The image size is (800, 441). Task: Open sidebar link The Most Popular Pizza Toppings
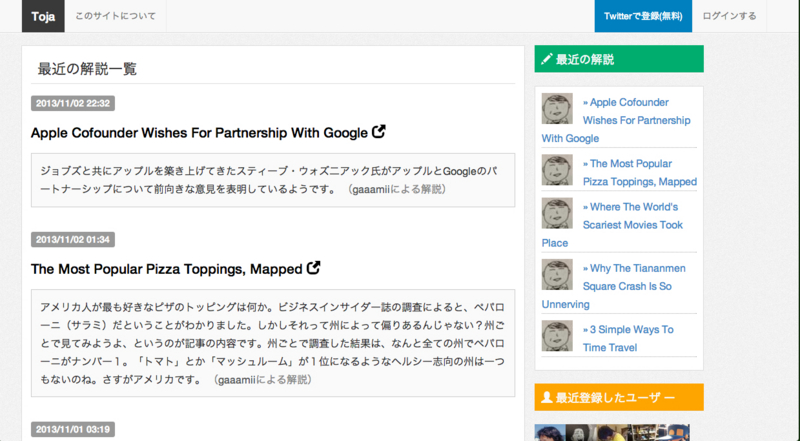pos(640,173)
